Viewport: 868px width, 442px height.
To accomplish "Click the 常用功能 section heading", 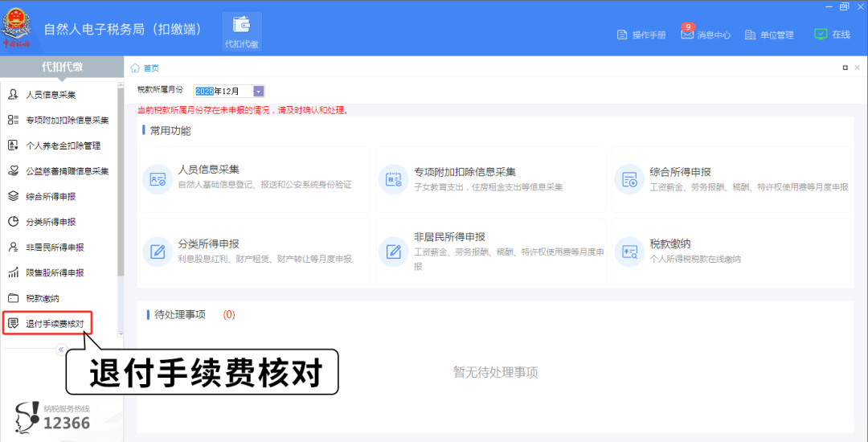I will [170, 131].
